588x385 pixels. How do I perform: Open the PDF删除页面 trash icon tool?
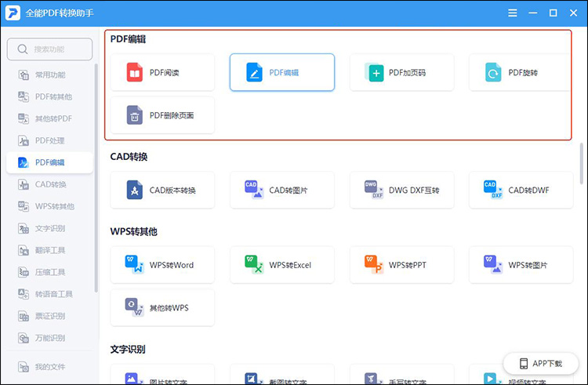pos(162,115)
